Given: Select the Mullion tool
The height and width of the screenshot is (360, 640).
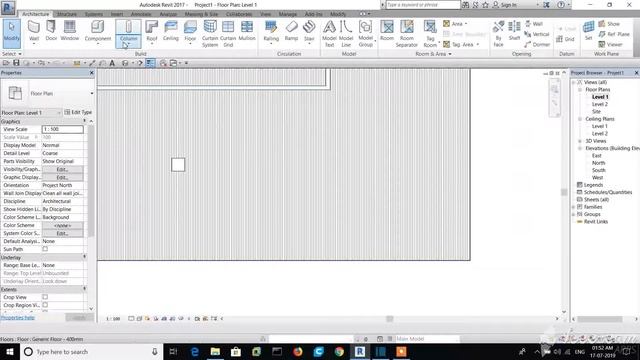Looking at the screenshot, I should coord(247,31).
